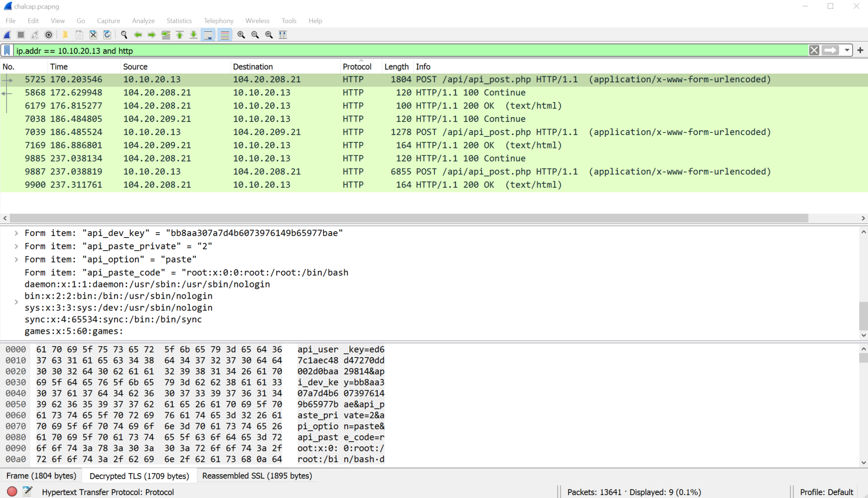The width and height of the screenshot is (868, 498).
Task: Toggle auto-scroll during live capture
Action: (208, 35)
